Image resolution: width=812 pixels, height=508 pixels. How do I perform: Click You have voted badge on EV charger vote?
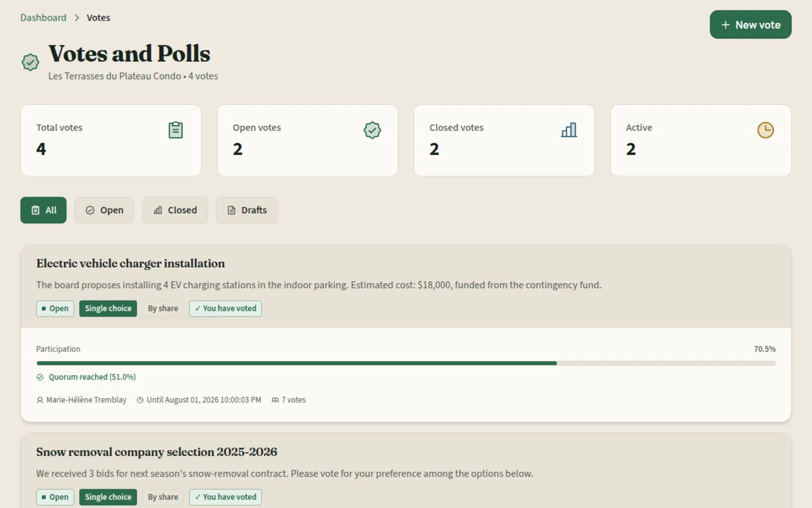pyautogui.click(x=225, y=309)
